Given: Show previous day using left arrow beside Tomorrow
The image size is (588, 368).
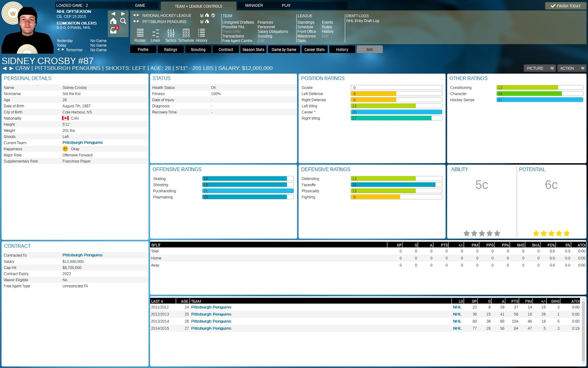Looking at the screenshot, I should [58, 49].
